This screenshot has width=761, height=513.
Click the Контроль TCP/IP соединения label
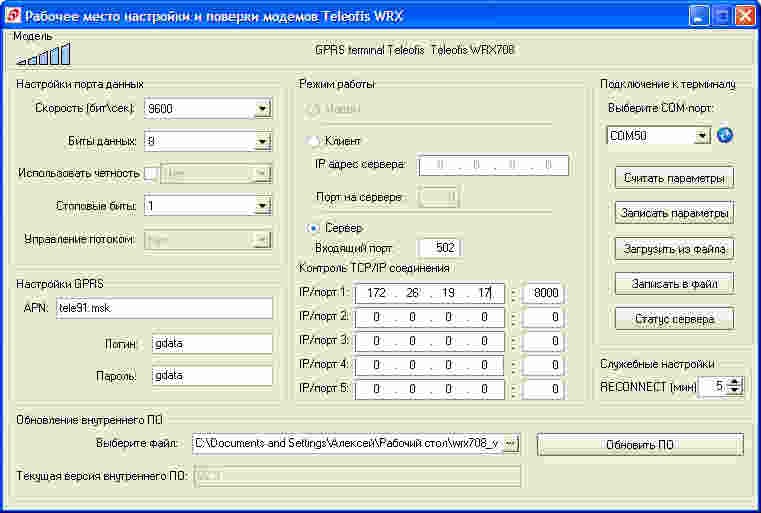point(374,268)
